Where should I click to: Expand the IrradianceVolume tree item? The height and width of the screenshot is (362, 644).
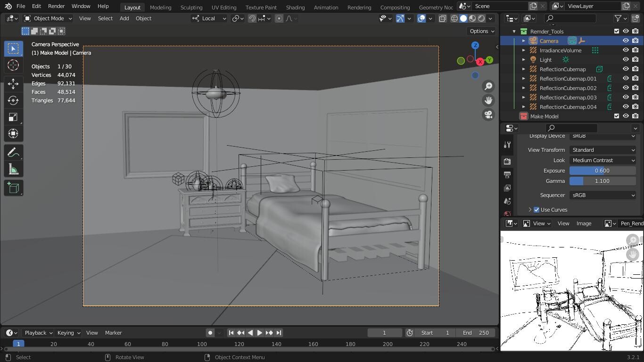click(523, 50)
